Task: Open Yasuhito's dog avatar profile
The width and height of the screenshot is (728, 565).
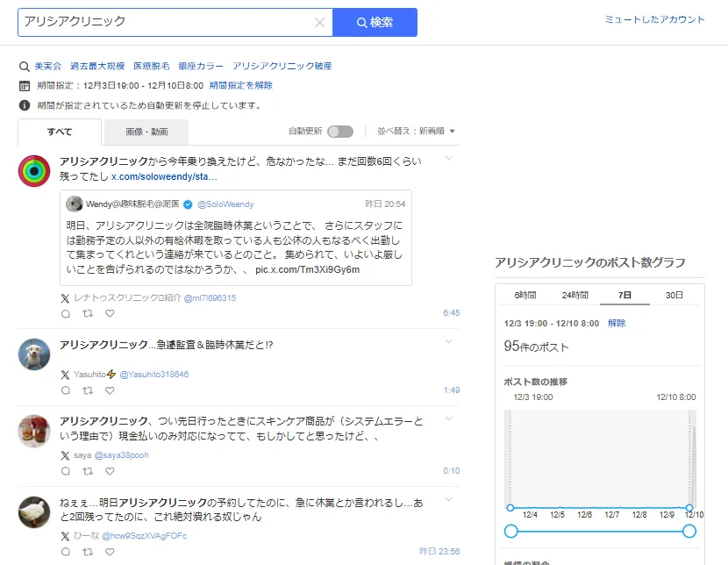Action: [x=34, y=354]
